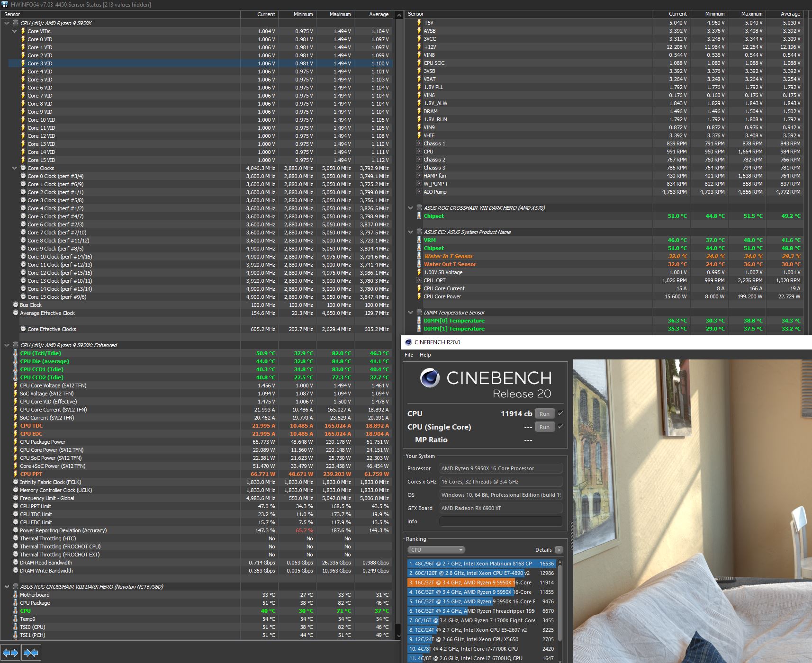
Task: Select the Intel Core i7-7700K ranking row
Action: tap(481, 649)
